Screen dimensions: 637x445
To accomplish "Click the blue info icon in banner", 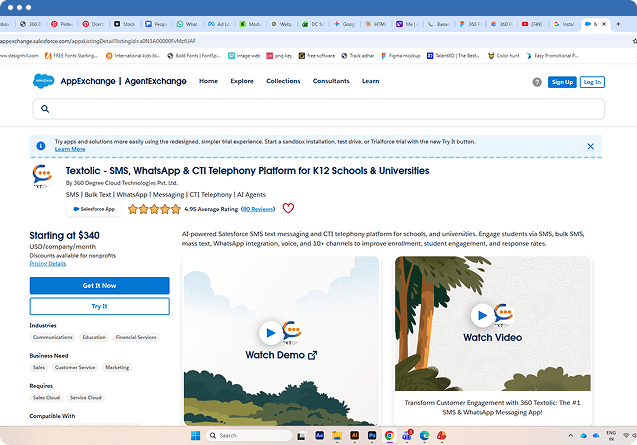I will coord(41,145).
